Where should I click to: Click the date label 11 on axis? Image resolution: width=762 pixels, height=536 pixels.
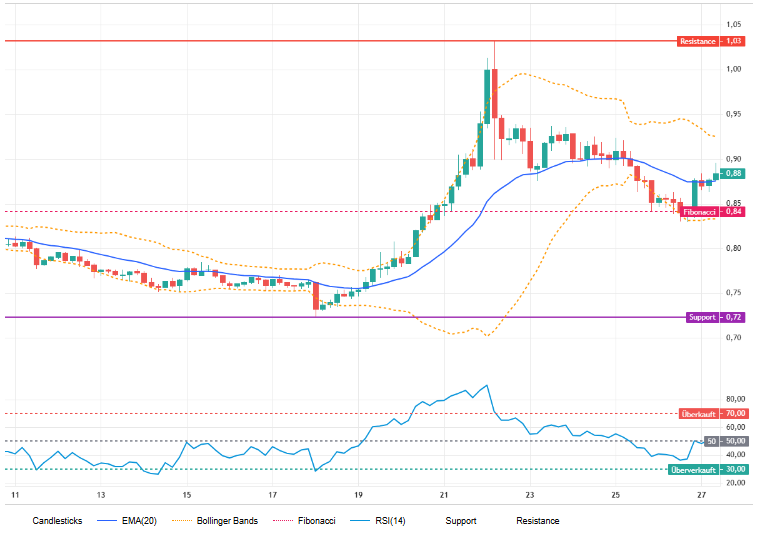click(15, 495)
